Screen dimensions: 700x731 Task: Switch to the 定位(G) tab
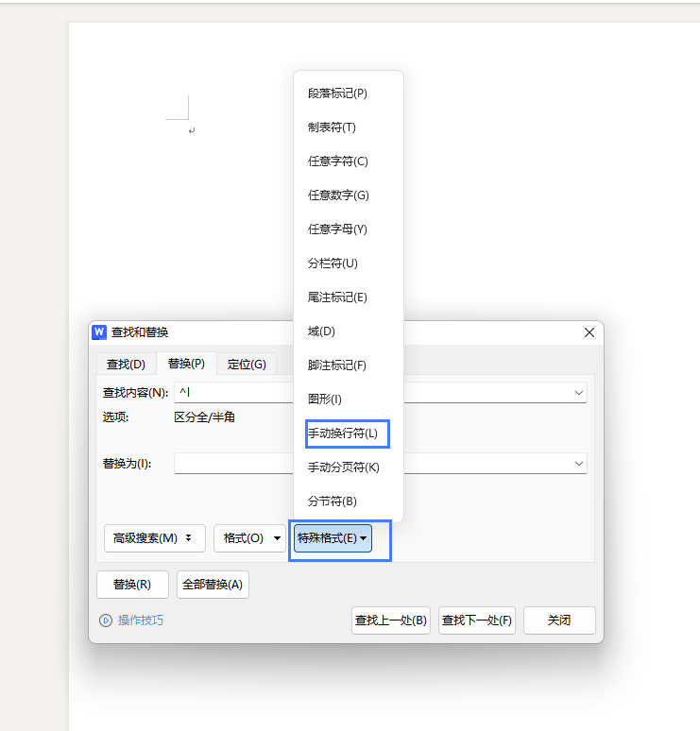click(x=247, y=364)
